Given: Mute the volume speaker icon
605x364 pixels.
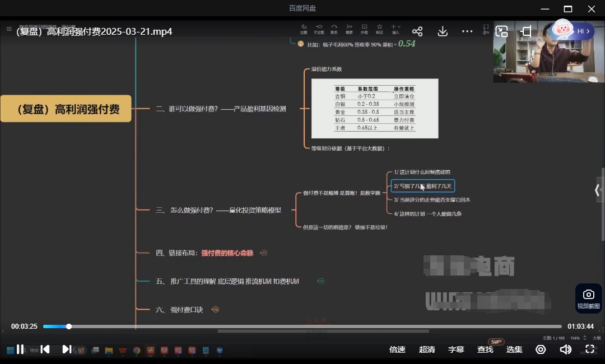Looking at the screenshot, I should [565, 349].
